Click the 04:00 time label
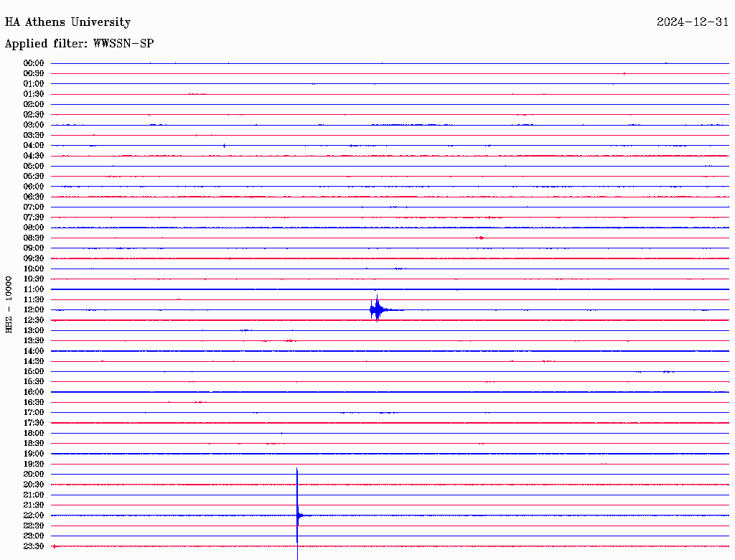Image resolution: width=735 pixels, height=560 pixels. point(34,146)
